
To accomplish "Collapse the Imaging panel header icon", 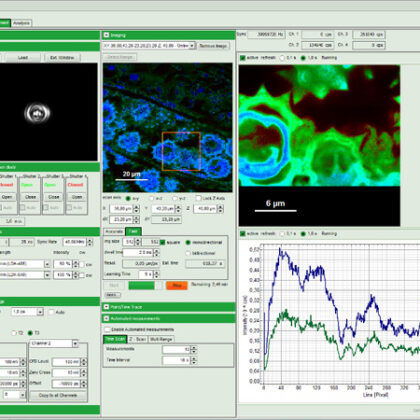I will [106, 35].
